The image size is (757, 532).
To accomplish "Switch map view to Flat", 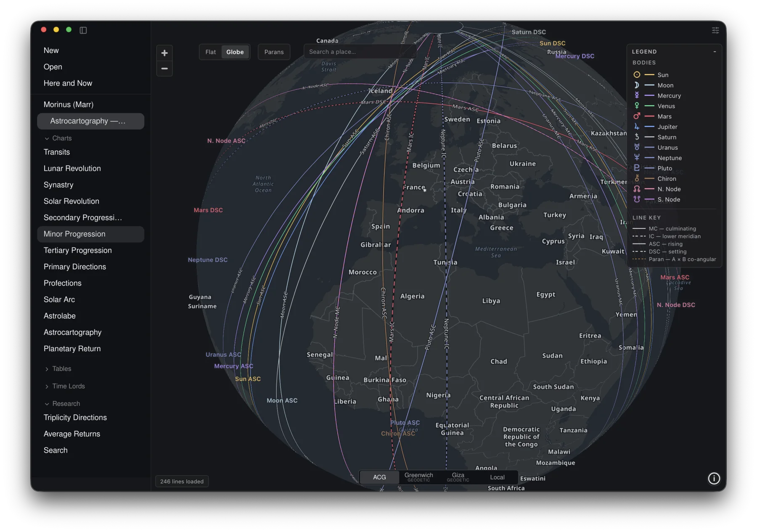I will (211, 52).
